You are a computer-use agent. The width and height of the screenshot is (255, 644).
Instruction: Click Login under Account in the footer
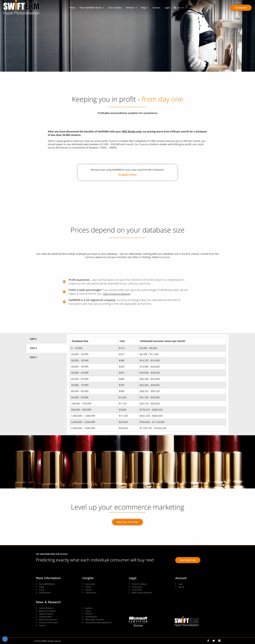[180, 584]
